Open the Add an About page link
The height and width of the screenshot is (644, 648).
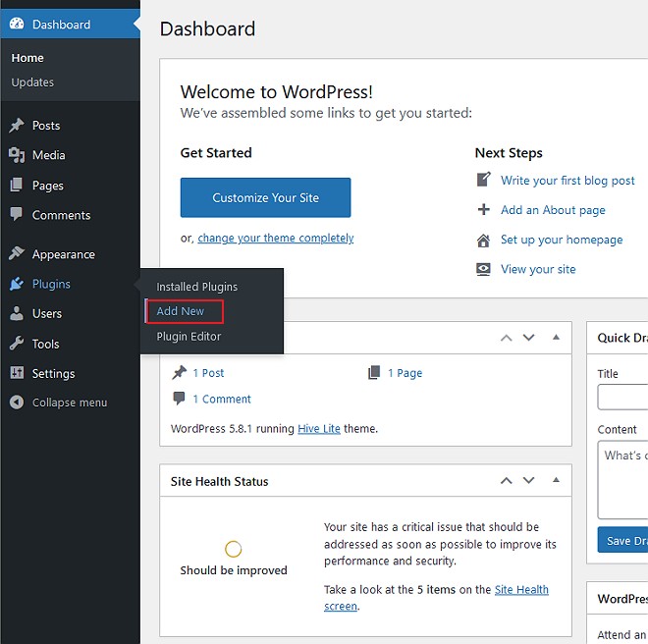point(553,210)
